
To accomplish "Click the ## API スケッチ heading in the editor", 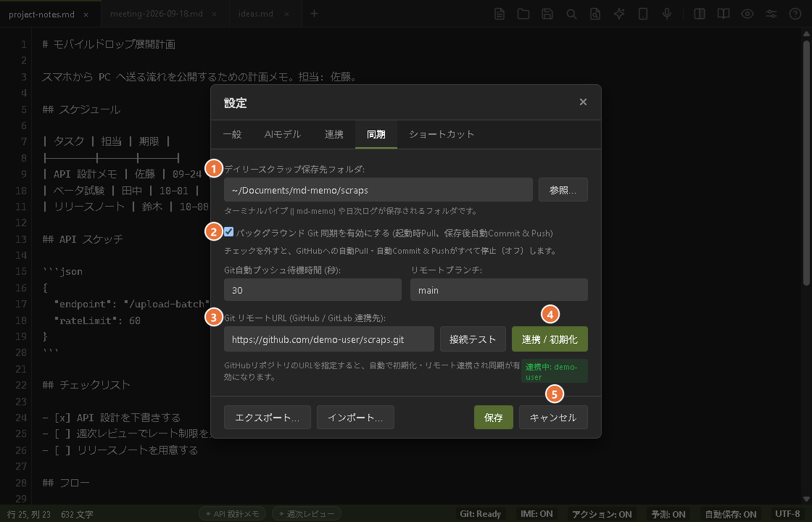I will pos(83,239).
